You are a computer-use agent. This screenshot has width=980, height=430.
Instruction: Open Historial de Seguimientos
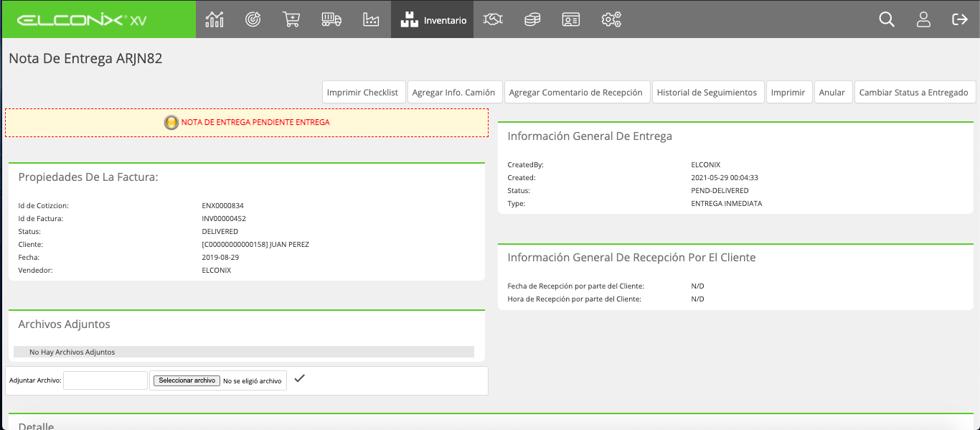tap(707, 93)
